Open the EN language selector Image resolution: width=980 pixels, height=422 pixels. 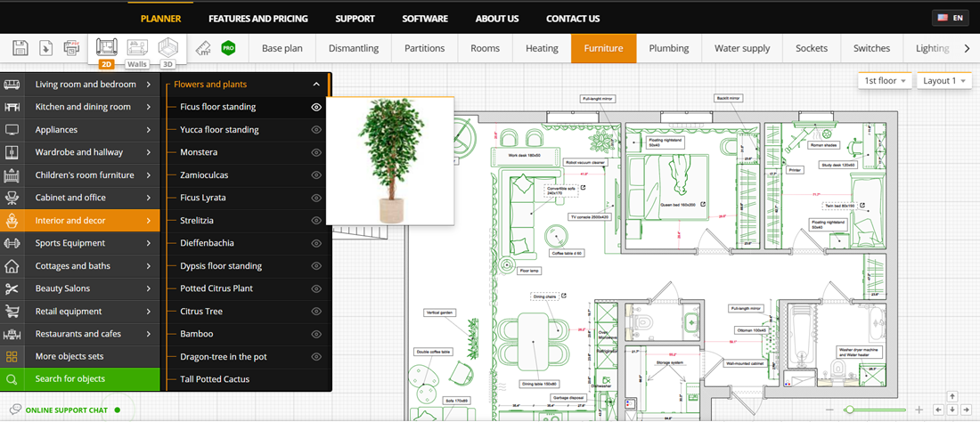point(951,18)
